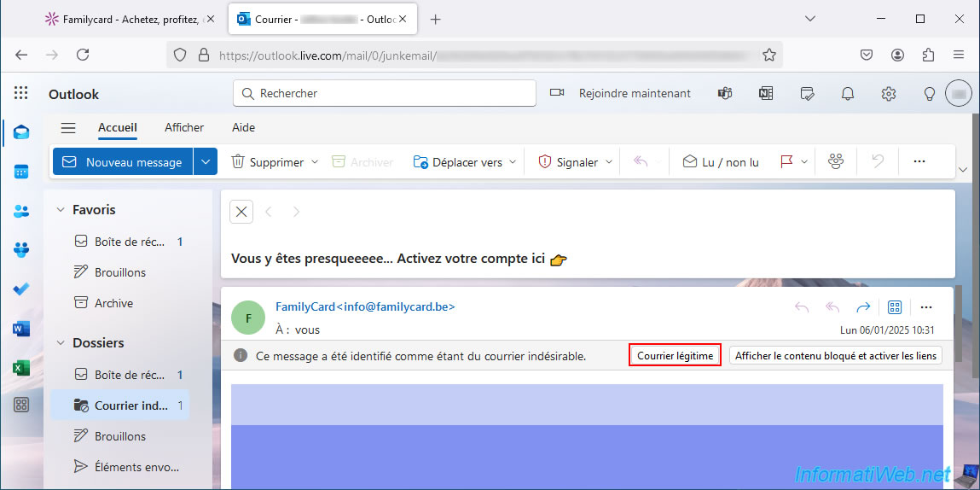The image size is (980, 490).
Task: Open the notifications bell icon
Action: click(x=848, y=94)
